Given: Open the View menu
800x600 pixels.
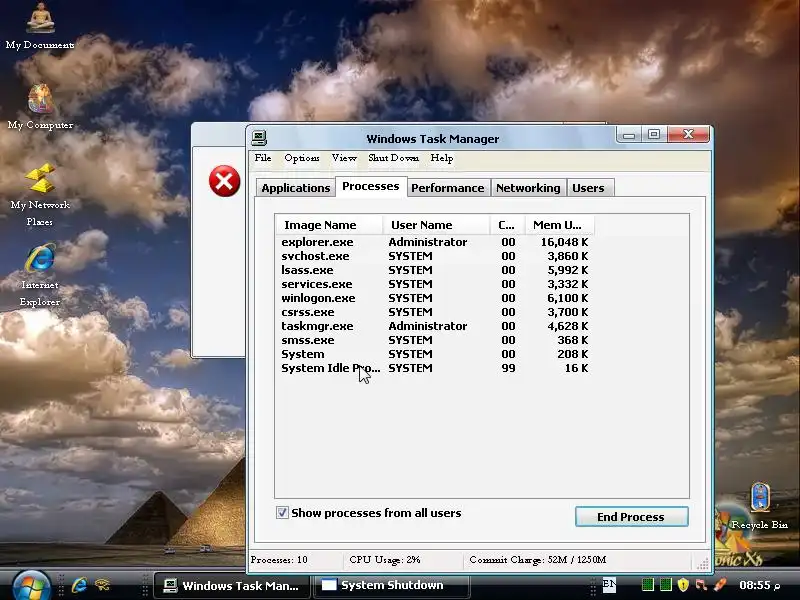Looking at the screenshot, I should (x=344, y=158).
